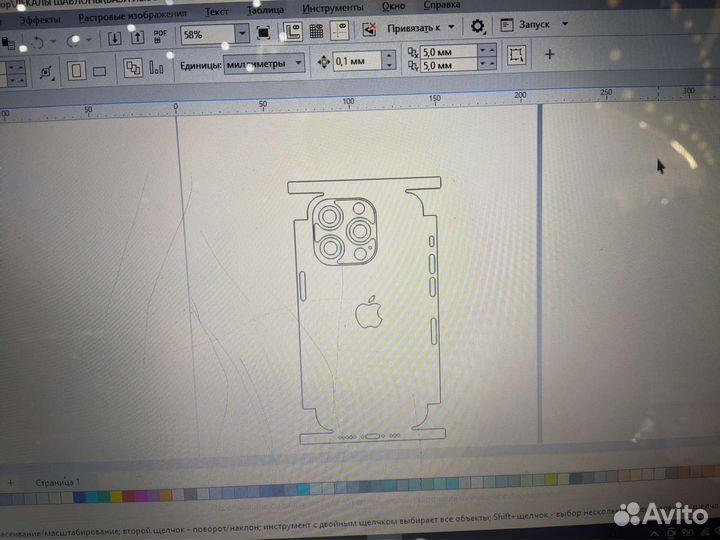Click the full-screen preview icon

(263, 32)
